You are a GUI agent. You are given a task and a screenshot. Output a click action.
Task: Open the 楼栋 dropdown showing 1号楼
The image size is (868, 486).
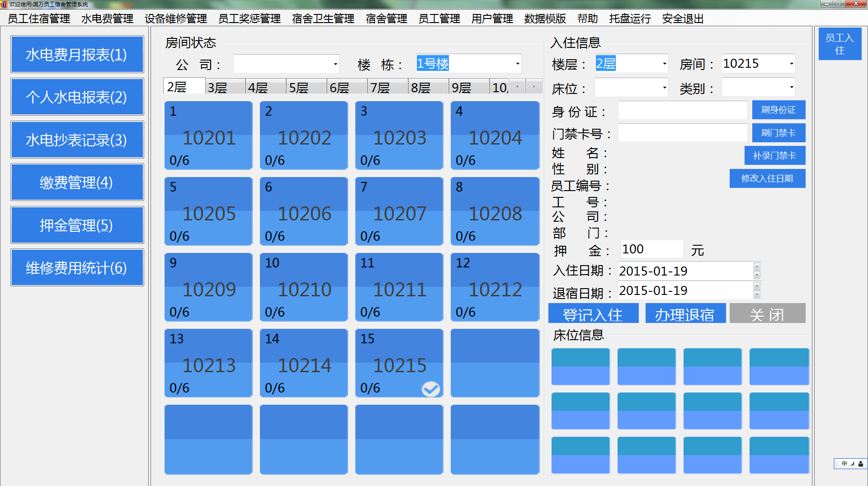click(517, 64)
